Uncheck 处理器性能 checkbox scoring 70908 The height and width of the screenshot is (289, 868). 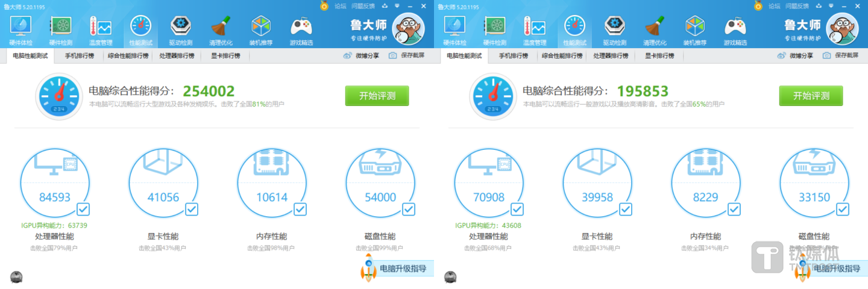tap(517, 209)
